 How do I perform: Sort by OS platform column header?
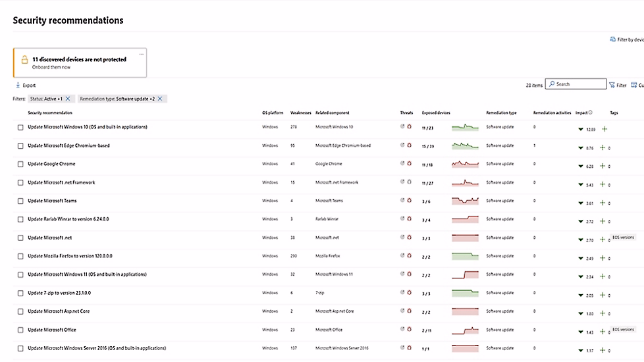[x=273, y=113]
